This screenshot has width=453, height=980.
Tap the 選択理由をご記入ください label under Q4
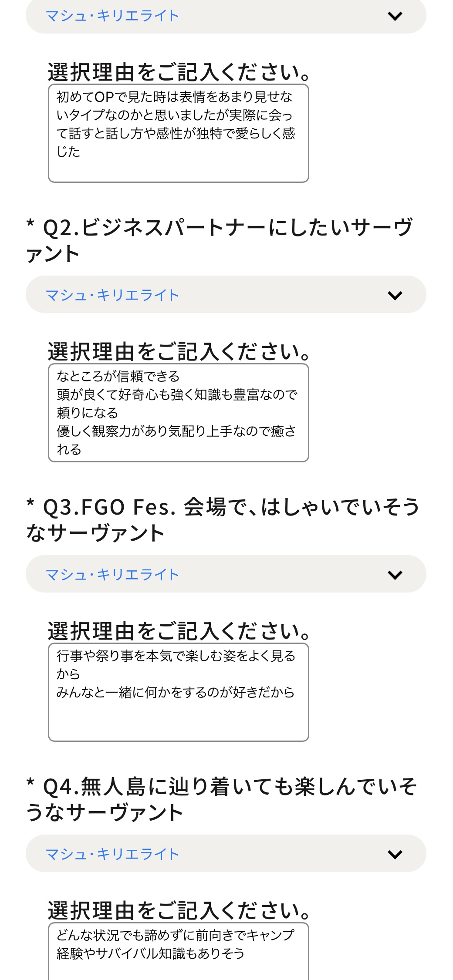179,911
